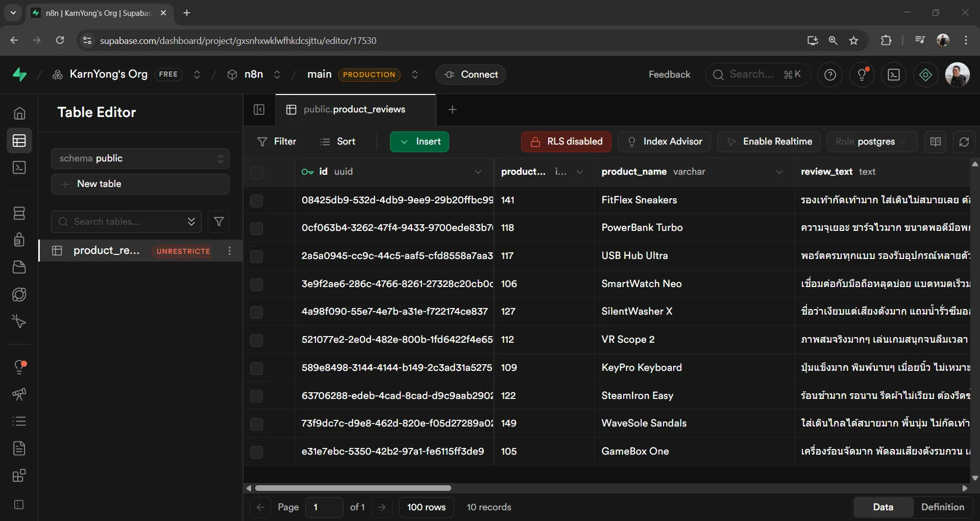The height and width of the screenshot is (521, 980).
Task: Select the public.product_reviews tab
Action: 354,109
